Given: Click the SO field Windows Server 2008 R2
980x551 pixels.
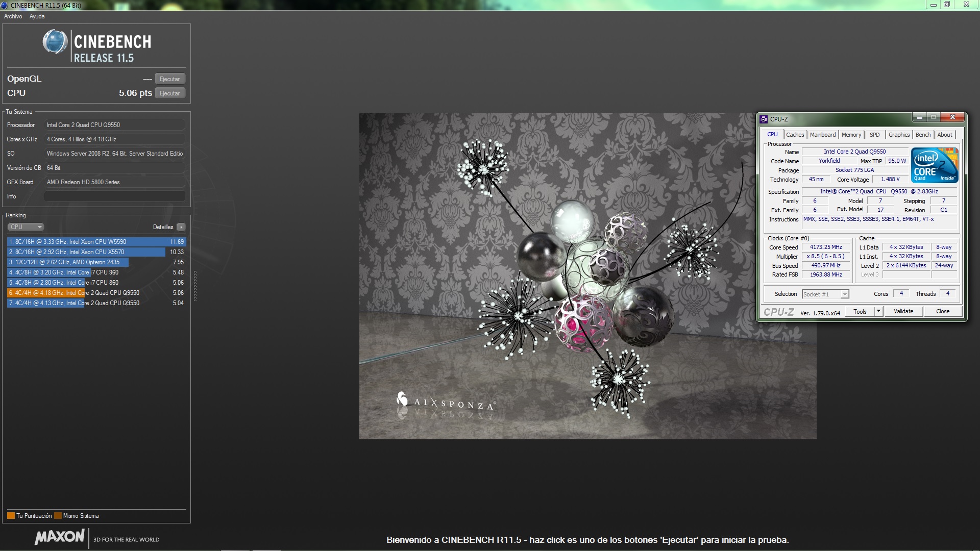Looking at the screenshot, I should [x=115, y=154].
